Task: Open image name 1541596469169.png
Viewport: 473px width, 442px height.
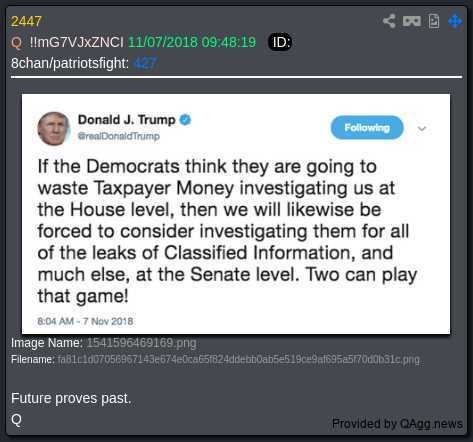Action: (x=141, y=343)
